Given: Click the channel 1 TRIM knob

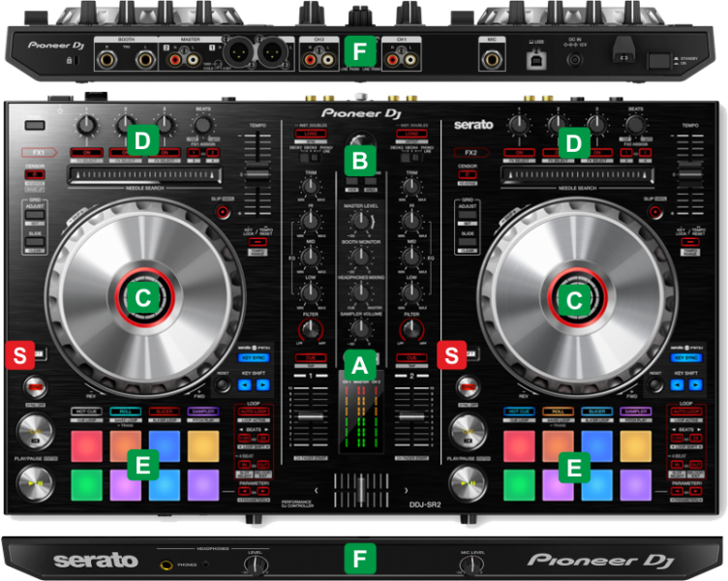Looking at the screenshot, I should tap(310, 187).
